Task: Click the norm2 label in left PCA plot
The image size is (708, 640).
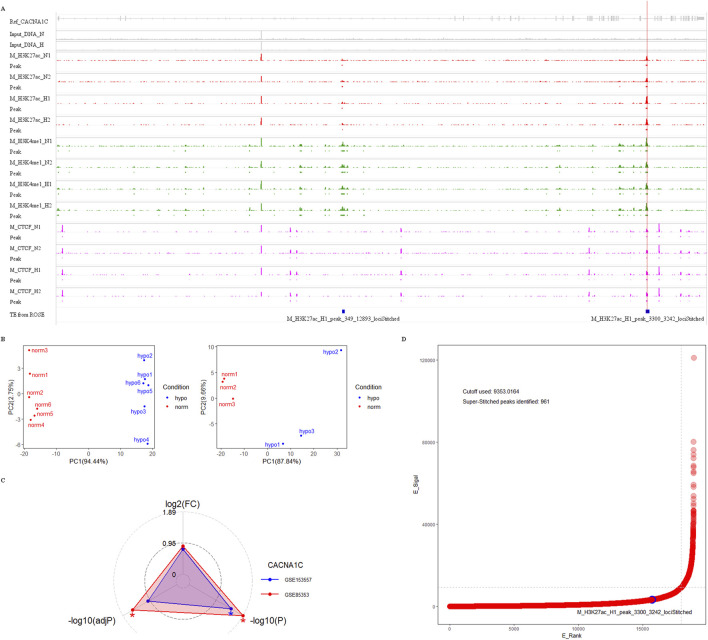Action: (x=35, y=393)
